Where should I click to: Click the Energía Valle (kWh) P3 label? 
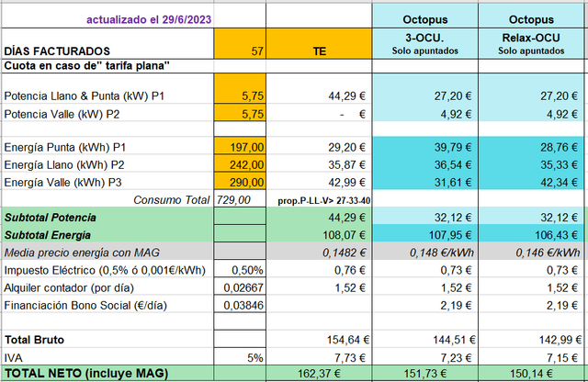pos(107,182)
